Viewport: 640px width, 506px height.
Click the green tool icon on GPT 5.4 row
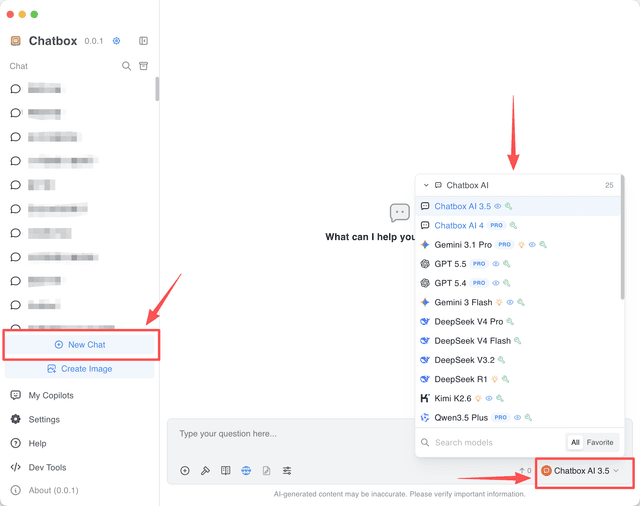pos(507,283)
